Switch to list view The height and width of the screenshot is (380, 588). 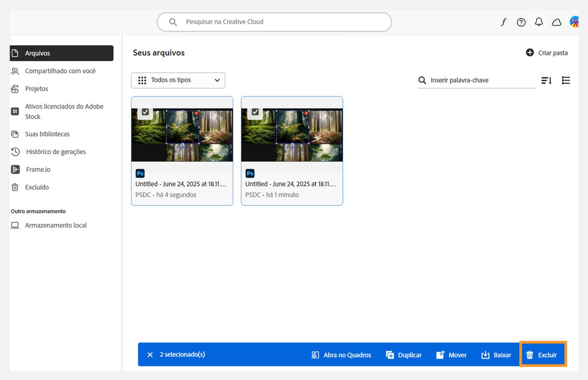pos(566,80)
